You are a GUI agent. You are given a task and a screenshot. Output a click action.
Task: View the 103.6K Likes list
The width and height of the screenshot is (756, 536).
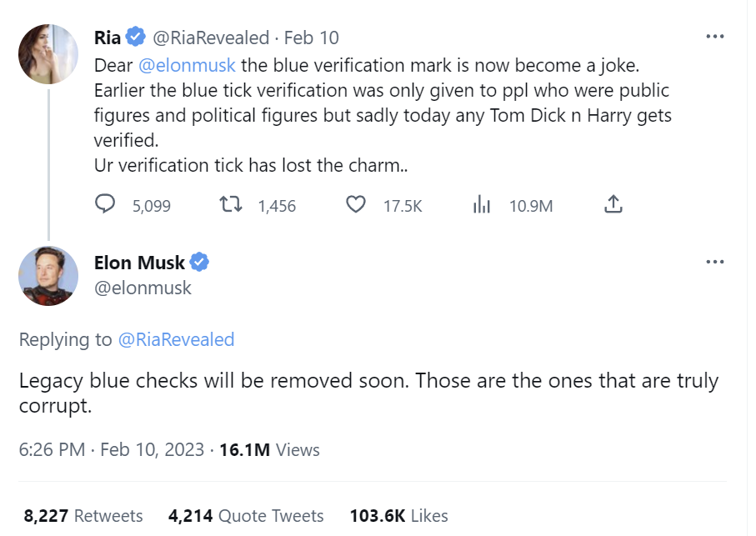[398, 516]
